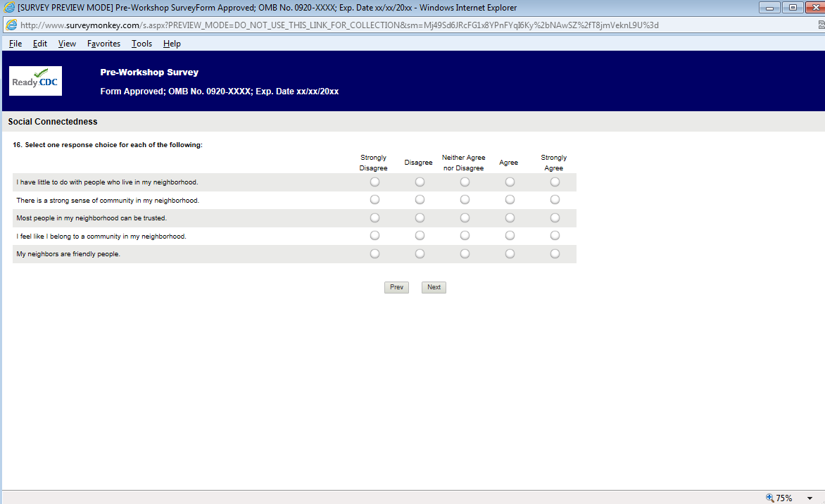The height and width of the screenshot is (504, 825).
Task: Select Agree for 'neighbors are friendly'
Action: tap(510, 253)
